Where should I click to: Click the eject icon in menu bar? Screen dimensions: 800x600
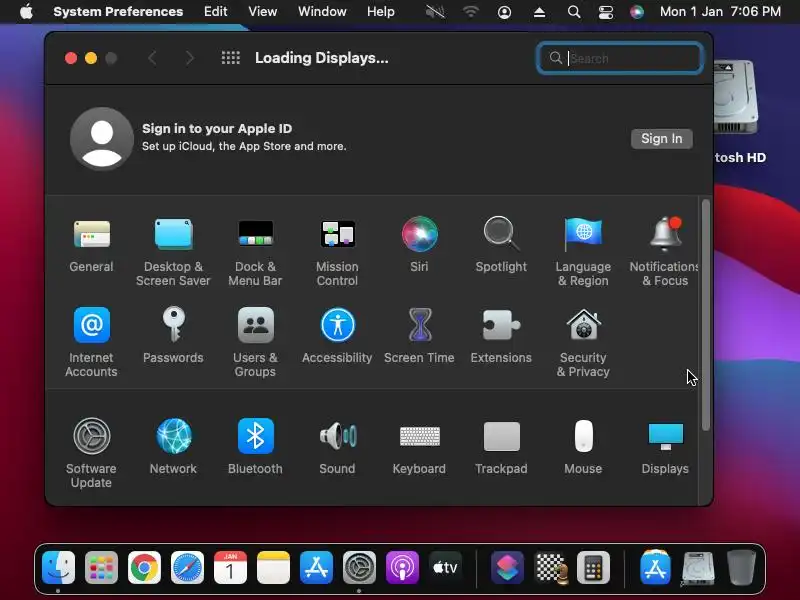539,12
